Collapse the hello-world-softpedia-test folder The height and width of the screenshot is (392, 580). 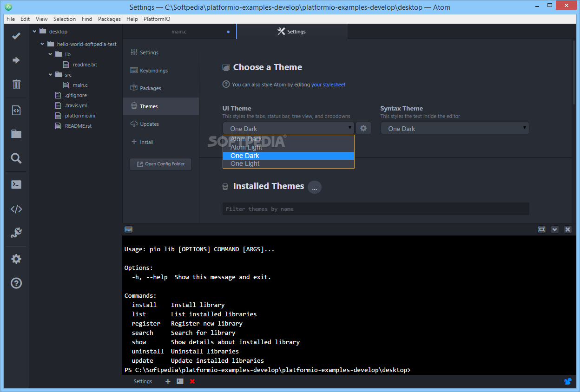42,44
